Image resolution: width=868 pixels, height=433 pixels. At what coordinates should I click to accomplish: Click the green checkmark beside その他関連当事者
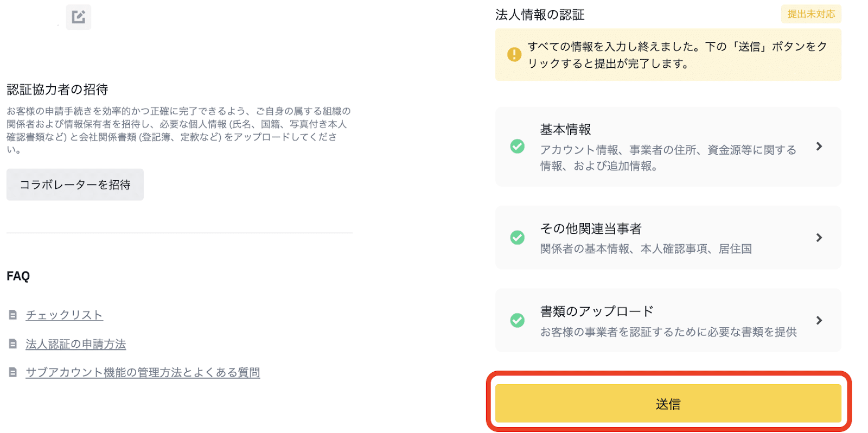518,238
